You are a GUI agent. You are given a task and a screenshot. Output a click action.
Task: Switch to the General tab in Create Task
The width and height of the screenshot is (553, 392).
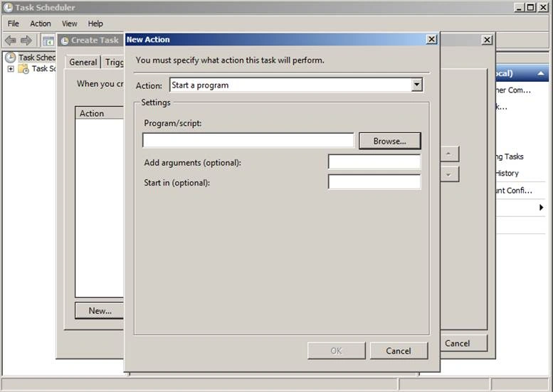click(83, 62)
